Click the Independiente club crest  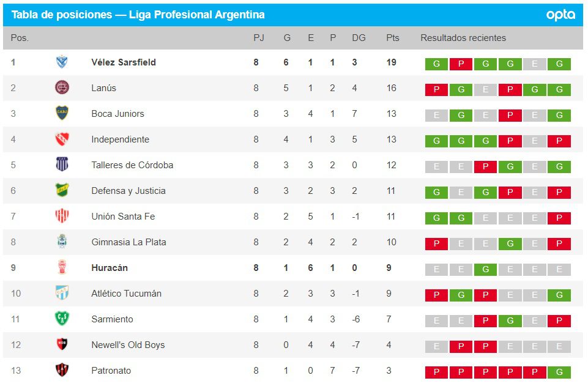62,139
